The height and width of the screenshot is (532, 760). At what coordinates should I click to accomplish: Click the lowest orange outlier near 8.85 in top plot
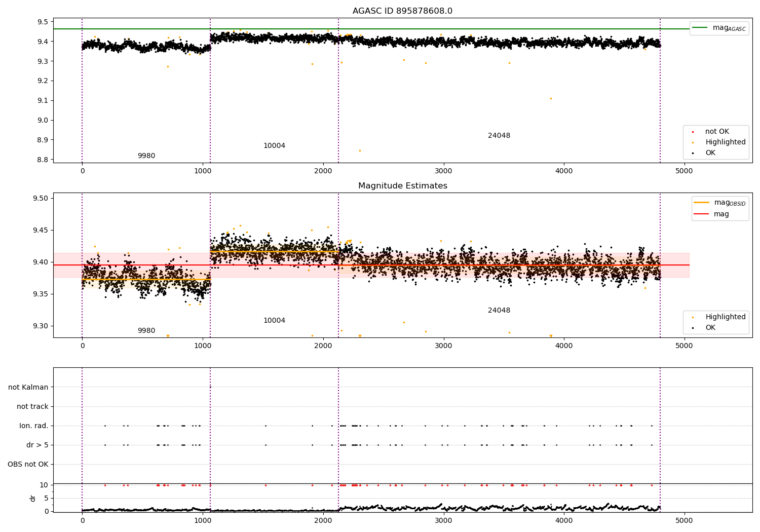tap(360, 150)
